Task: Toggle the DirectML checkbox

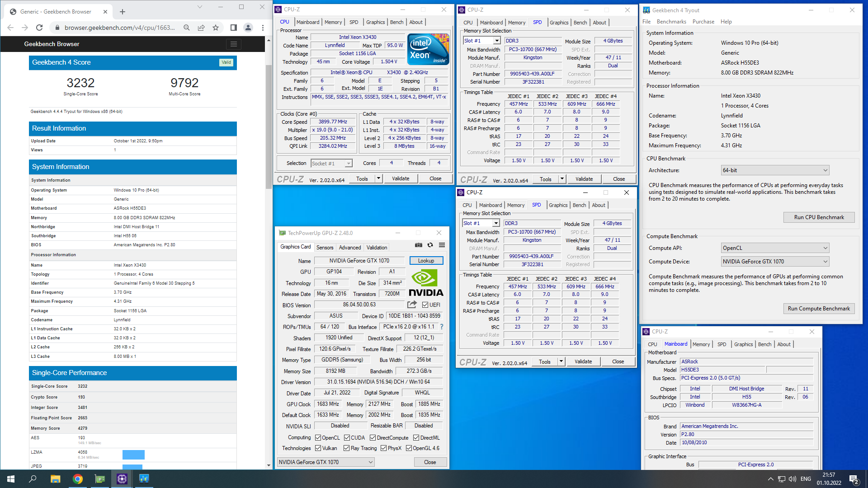Action: [416, 438]
